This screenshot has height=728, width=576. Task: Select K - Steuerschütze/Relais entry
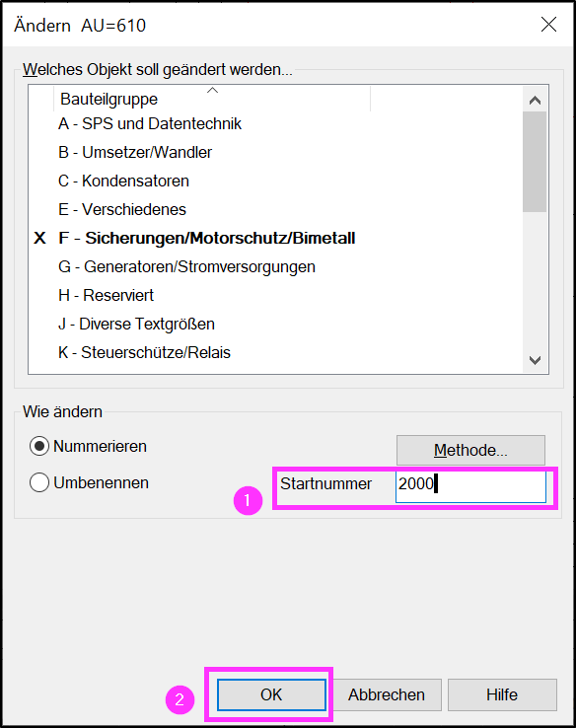(x=144, y=352)
